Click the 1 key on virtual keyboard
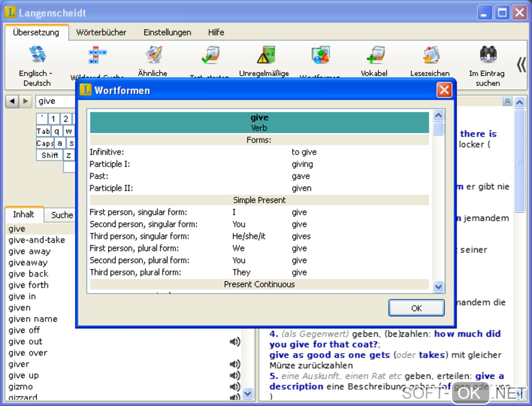This screenshot has width=532, height=406. (x=53, y=119)
